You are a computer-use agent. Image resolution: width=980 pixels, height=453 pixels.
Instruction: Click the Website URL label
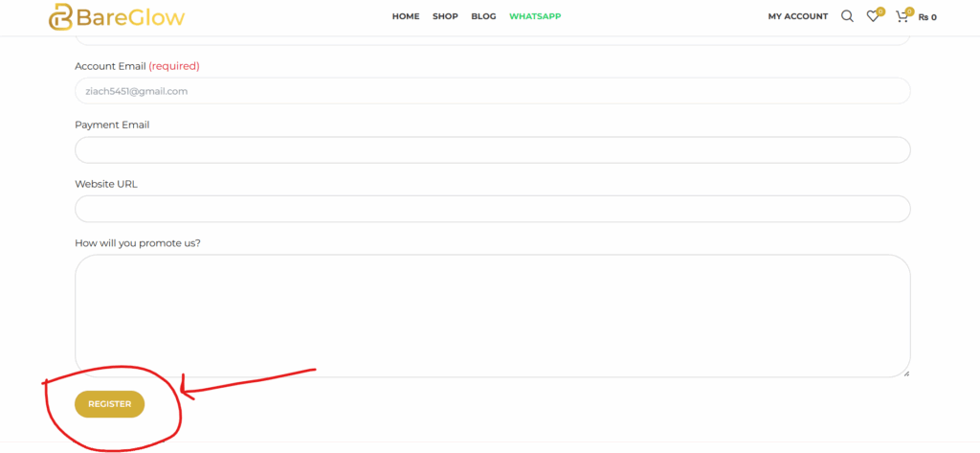coord(105,184)
